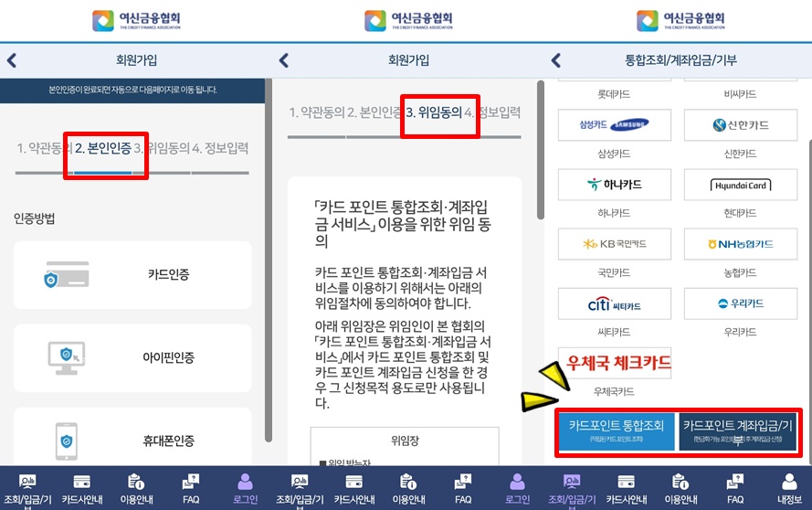The image size is (812, 510).
Task: Click middle screen step 4. 정보입력
Action: pos(492,112)
